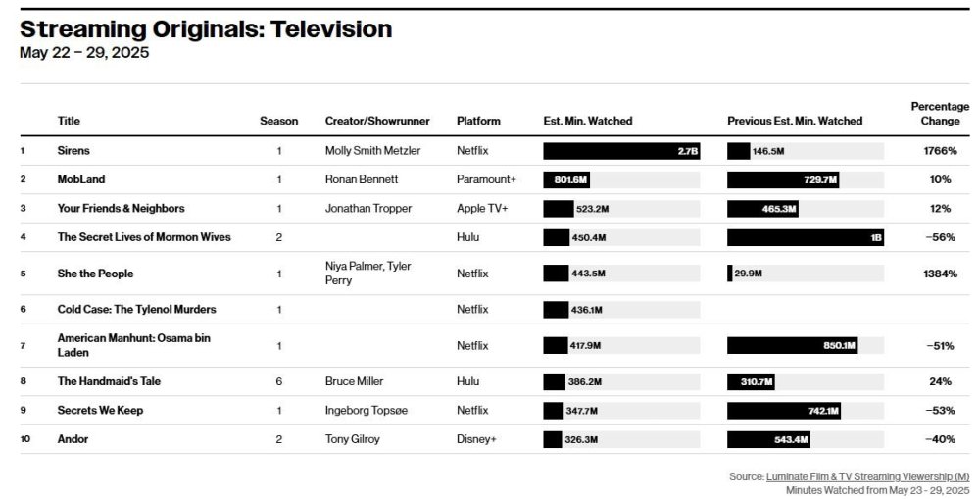Click the Title column header
Viewport: 980px width, 499px height.
pyautogui.click(x=69, y=121)
